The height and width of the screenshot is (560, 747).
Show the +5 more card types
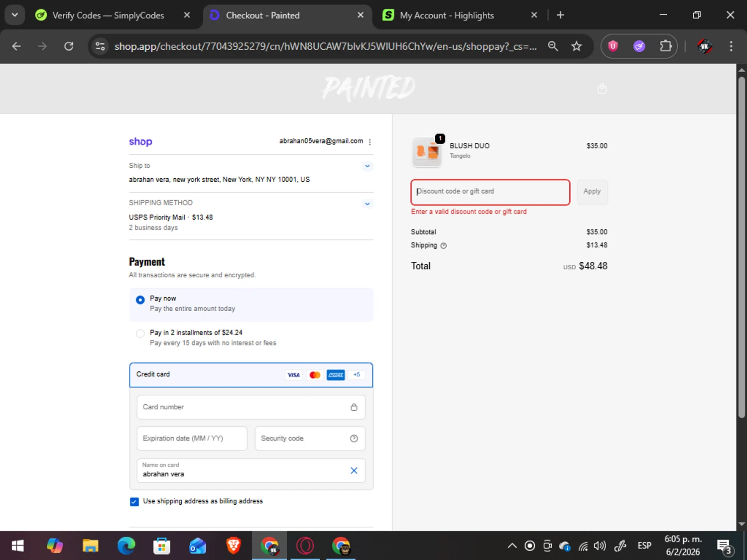[357, 375]
